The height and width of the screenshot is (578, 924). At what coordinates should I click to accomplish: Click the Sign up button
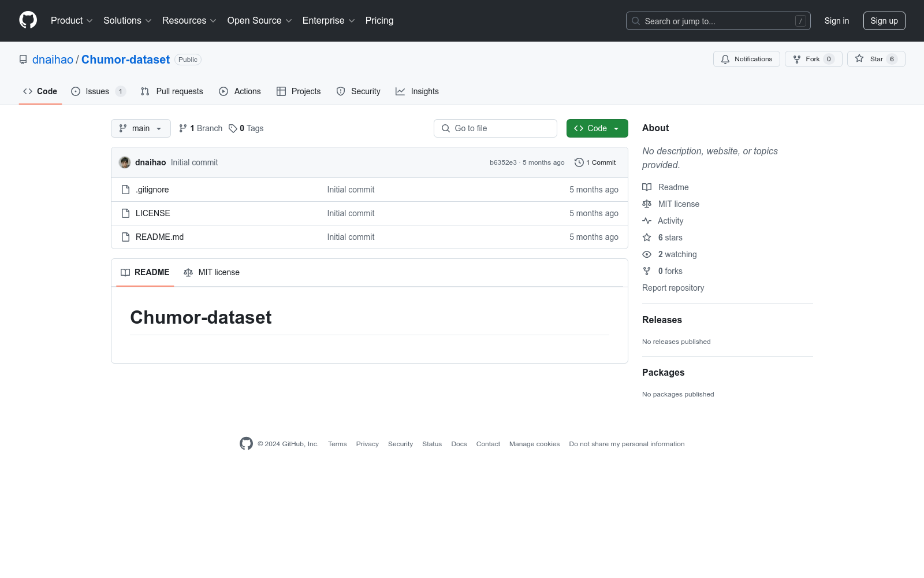(884, 21)
